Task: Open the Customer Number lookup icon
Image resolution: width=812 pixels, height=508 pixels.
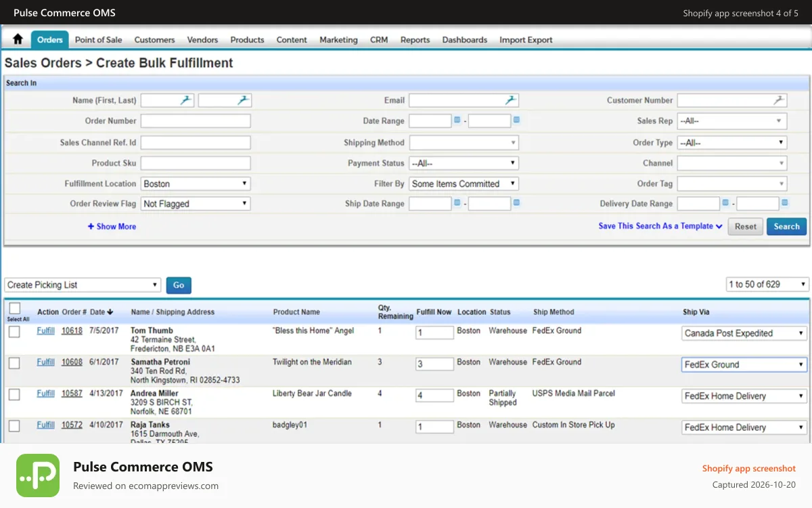Action: (x=779, y=100)
